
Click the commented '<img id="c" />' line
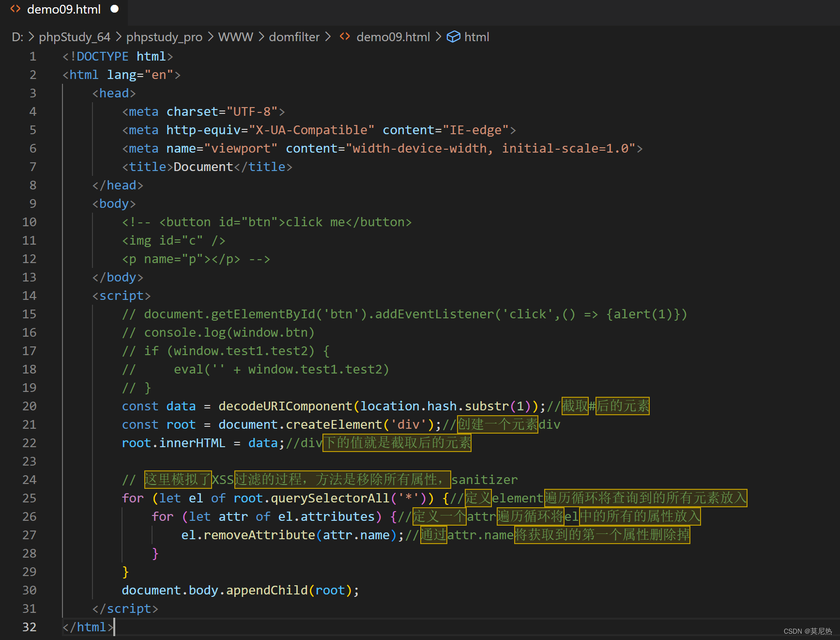pyautogui.click(x=173, y=241)
